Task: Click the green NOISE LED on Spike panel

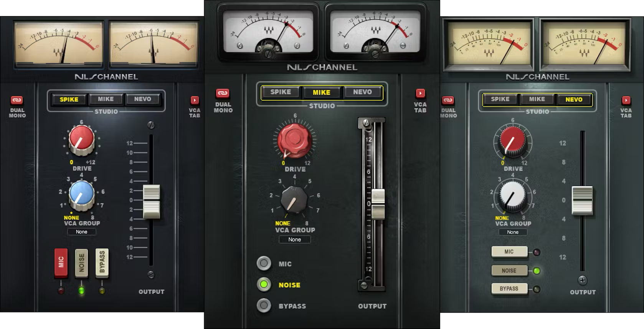Action: [x=81, y=291]
